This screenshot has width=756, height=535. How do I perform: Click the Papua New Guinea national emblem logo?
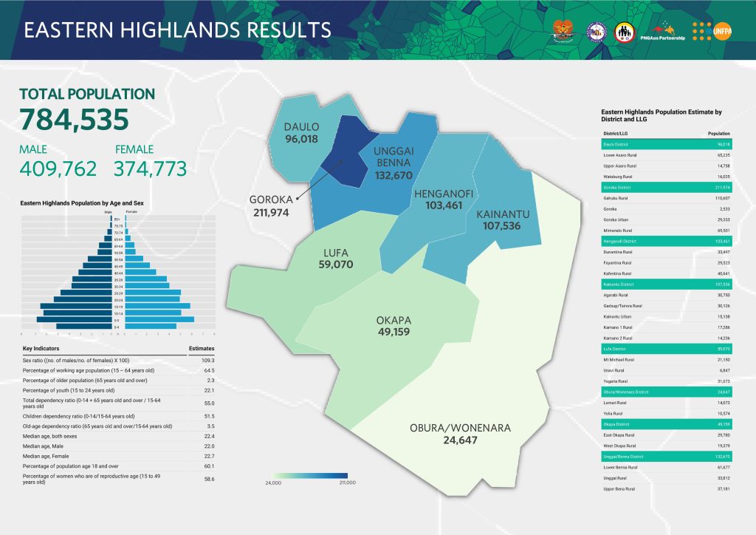tap(563, 30)
